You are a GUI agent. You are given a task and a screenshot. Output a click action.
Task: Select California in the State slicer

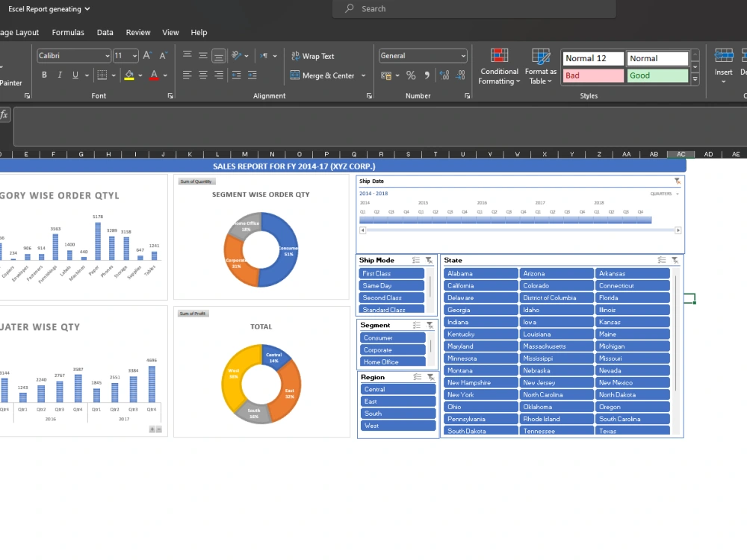coord(480,285)
